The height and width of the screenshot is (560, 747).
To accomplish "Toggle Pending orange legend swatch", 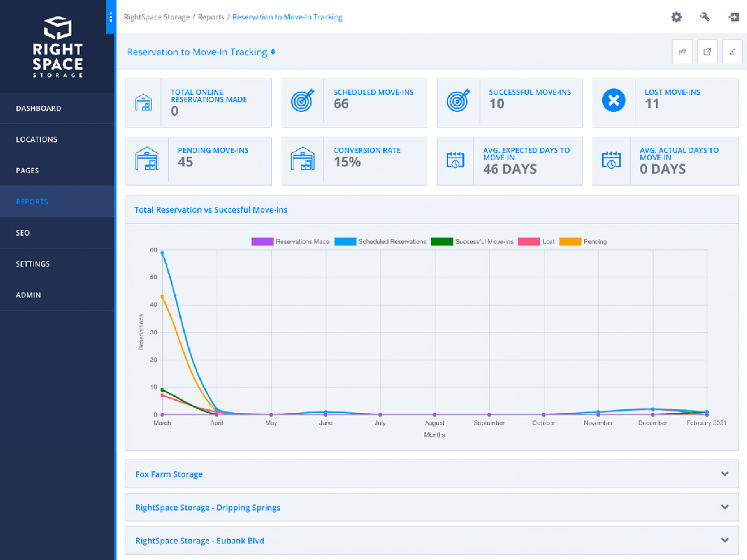I will click(570, 241).
